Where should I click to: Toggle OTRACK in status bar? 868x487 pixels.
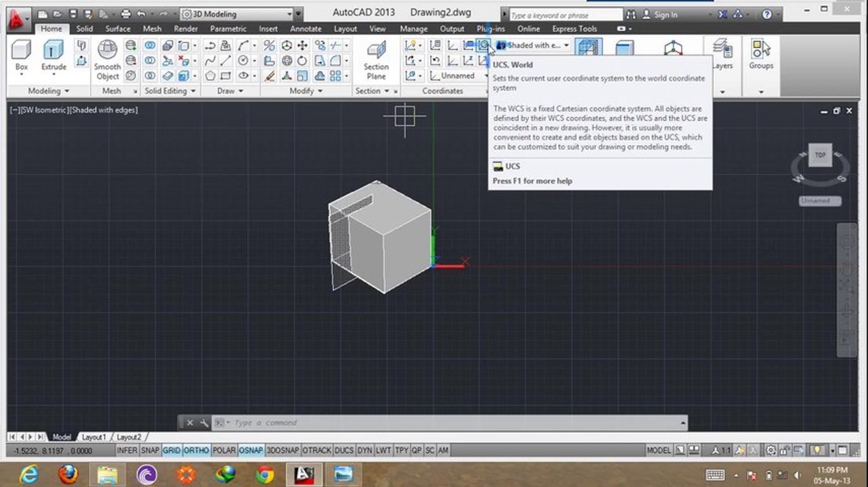click(317, 450)
